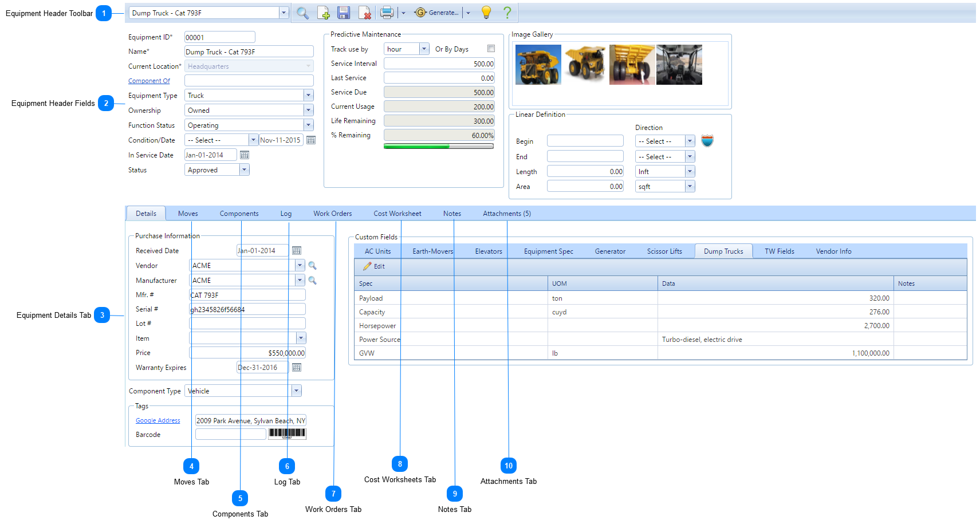This screenshot has width=980, height=524.
Task: Expand the Dump Truck - Cat 793F header dropdown
Action: 284,13
